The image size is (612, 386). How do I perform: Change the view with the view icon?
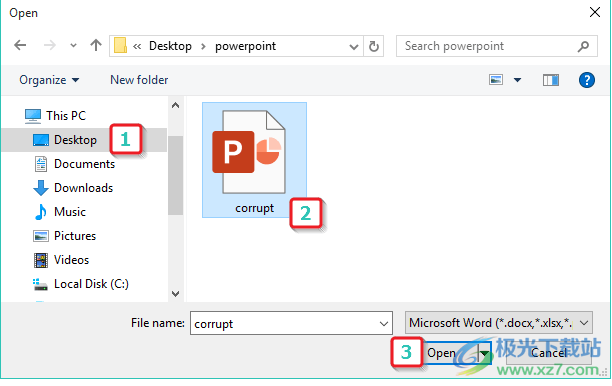(496, 80)
